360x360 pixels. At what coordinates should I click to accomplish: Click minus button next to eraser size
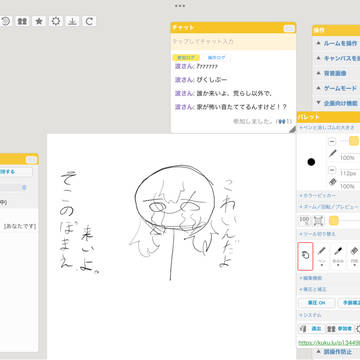332,170
